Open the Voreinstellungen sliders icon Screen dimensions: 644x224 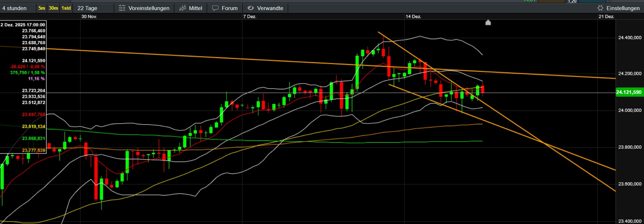pyautogui.click(x=122, y=8)
